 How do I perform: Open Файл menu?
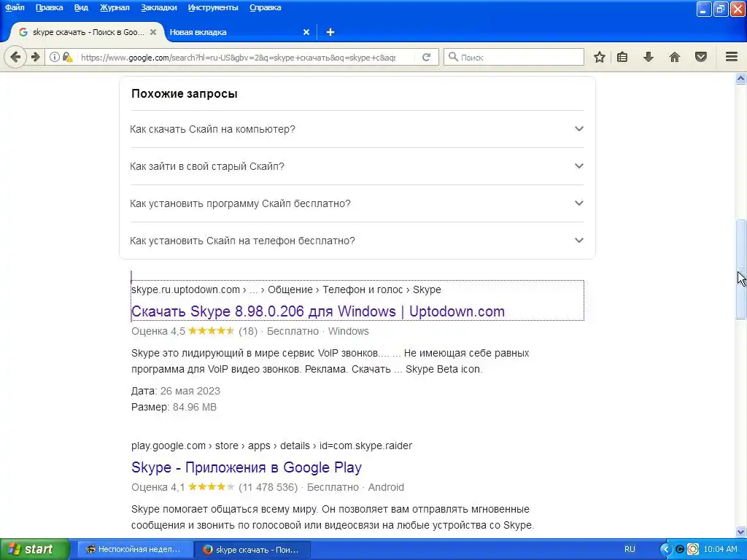15,7
